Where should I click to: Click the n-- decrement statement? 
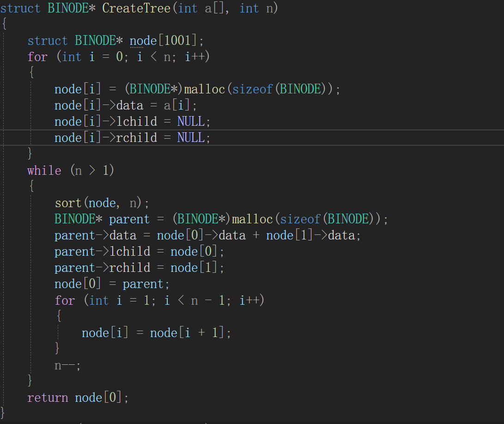click(67, 365)
